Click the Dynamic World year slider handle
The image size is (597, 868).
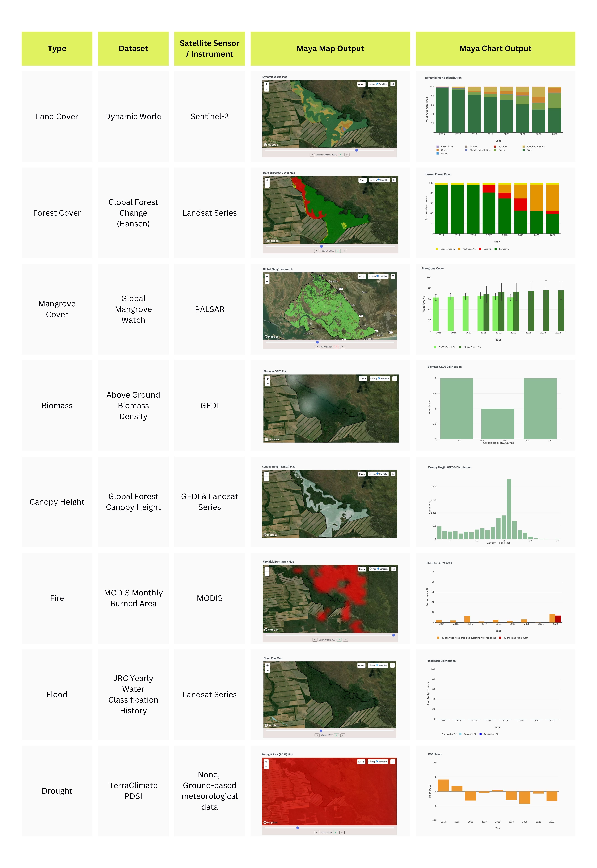point(357,150)
